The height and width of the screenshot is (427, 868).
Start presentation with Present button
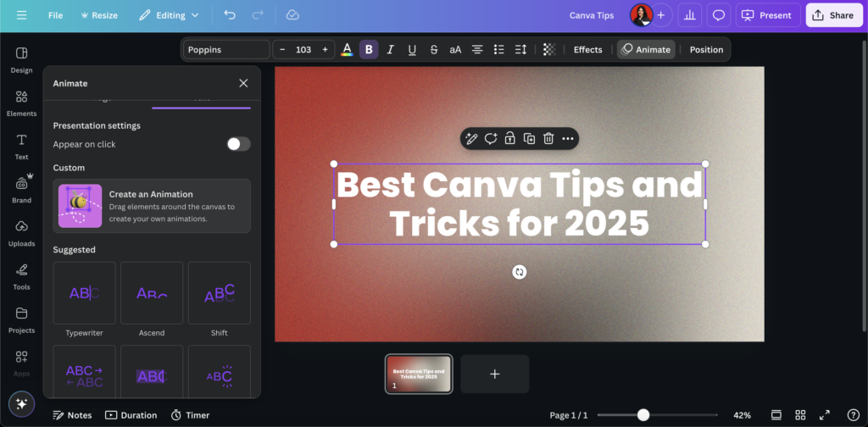(768, 15)
